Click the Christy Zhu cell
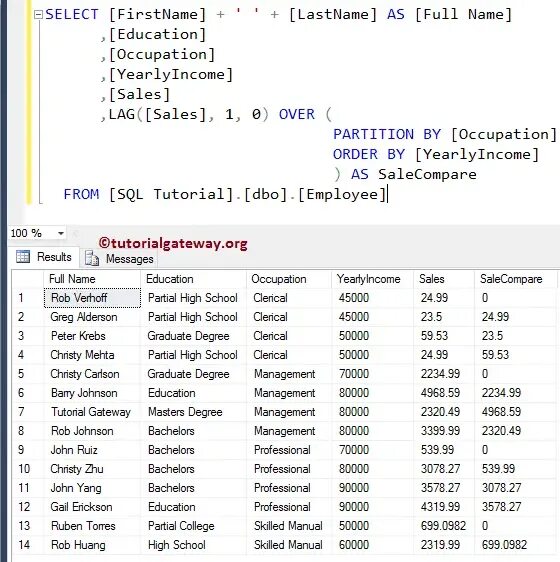 click(92, 469)
